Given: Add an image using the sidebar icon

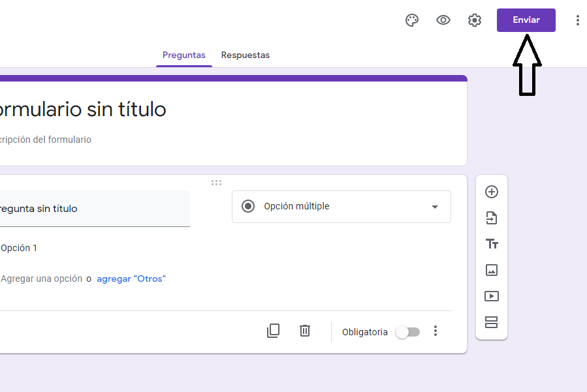Looking at the screenshot, I should point(492,270).
